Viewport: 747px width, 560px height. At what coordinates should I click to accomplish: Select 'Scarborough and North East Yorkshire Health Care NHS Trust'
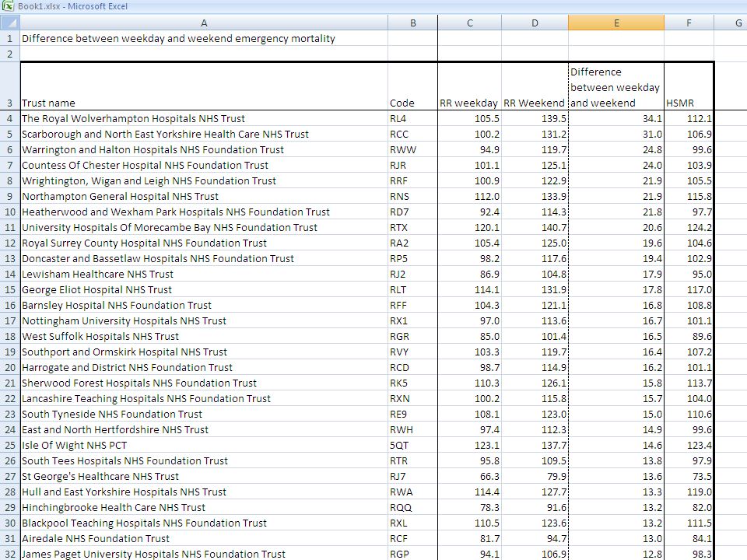tap(204, 135)
